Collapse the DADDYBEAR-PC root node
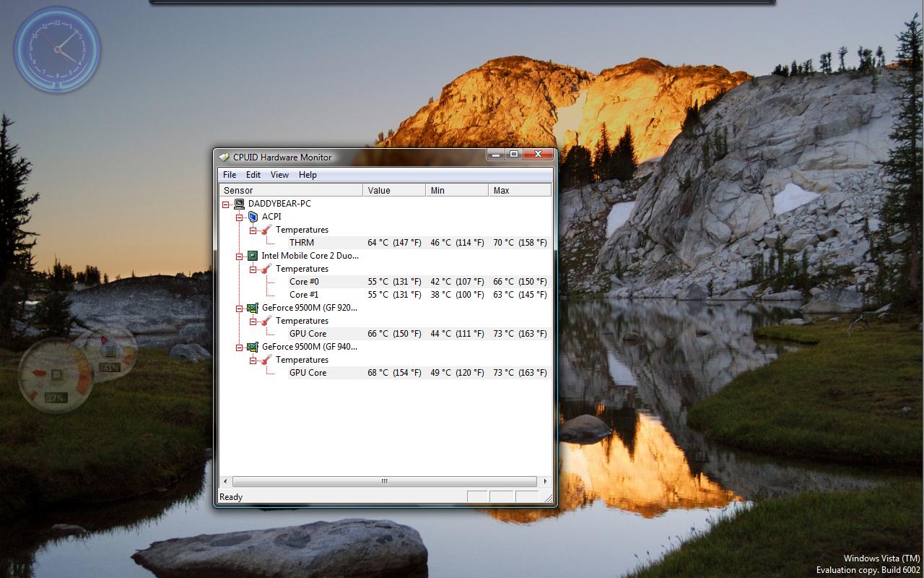 [226, 204]
